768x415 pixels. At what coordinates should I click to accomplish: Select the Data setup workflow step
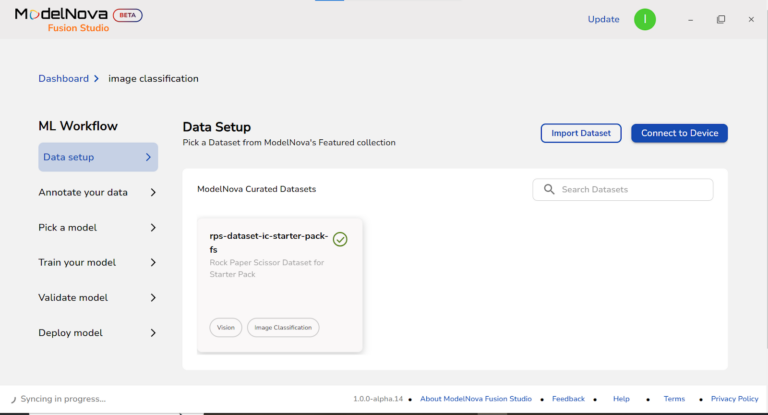[97, 157]
